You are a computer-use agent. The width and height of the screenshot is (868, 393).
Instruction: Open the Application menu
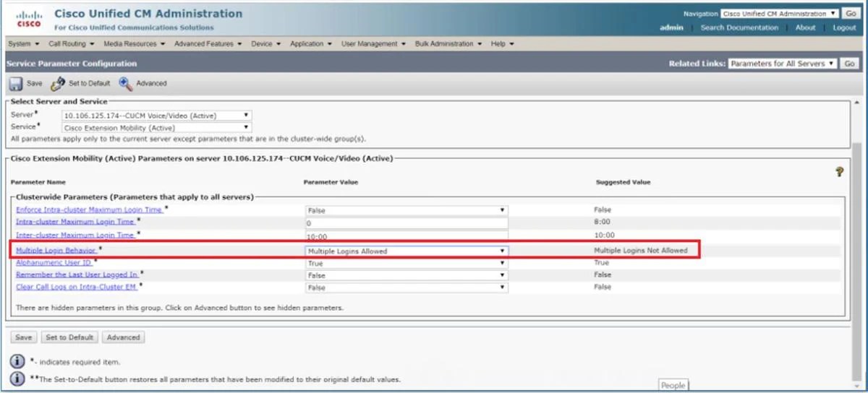[311, 44]
